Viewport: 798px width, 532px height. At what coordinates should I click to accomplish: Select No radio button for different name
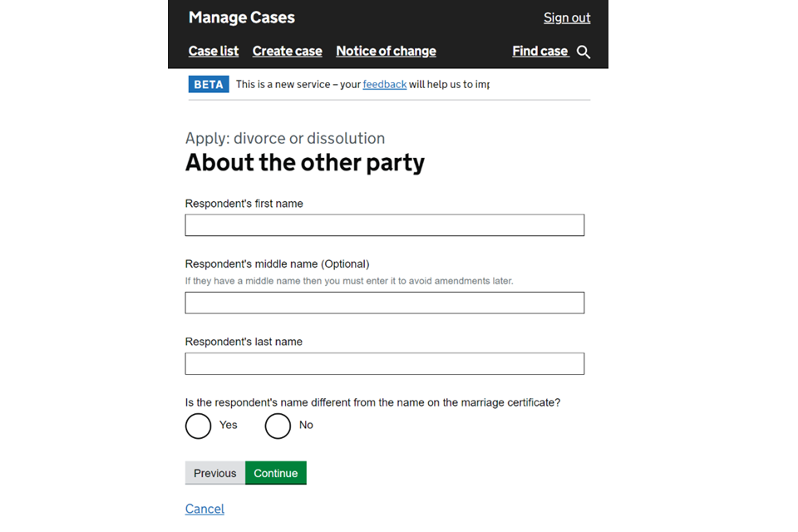(278, 426)
